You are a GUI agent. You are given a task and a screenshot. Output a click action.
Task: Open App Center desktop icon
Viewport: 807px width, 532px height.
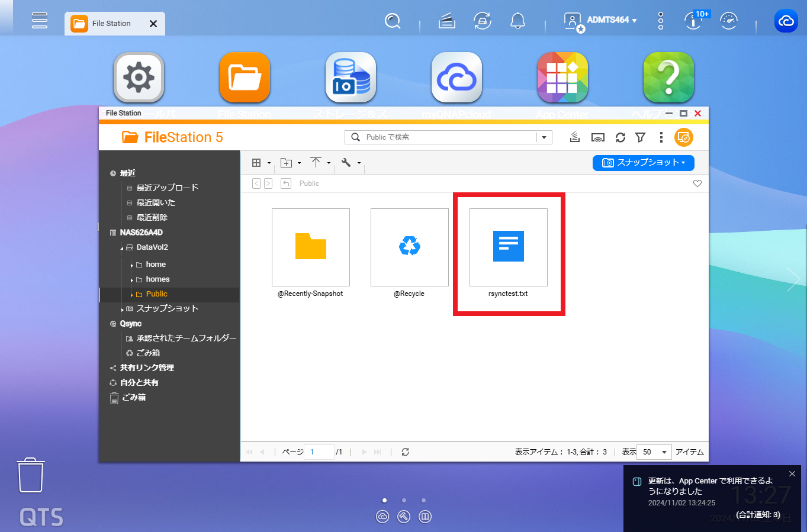pos(562,78)
